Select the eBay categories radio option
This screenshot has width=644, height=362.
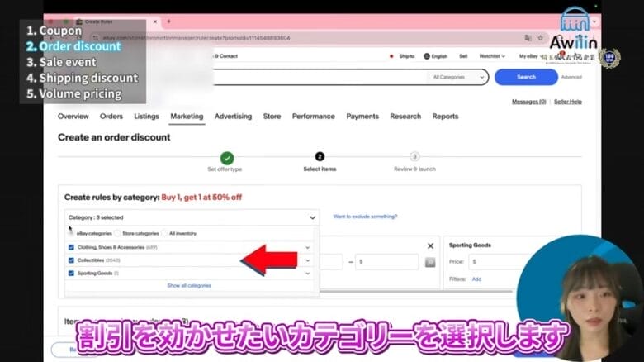click(x=71, y=233)
